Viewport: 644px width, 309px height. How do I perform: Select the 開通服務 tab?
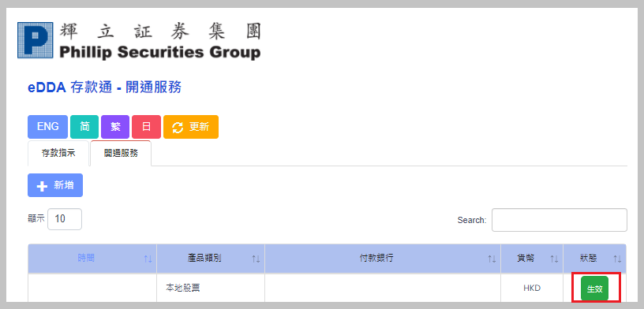click(121, 154)
